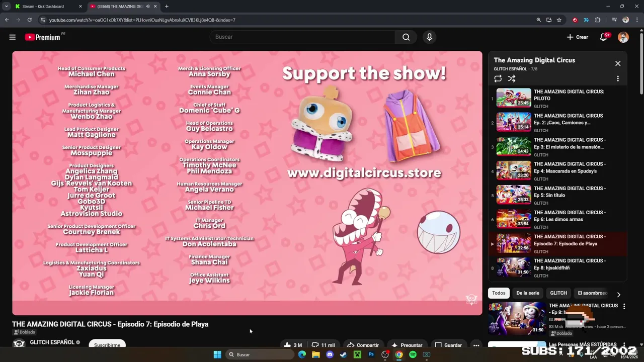Play Ep. 2: ¡Caos, Camiones y... video

[x=557, y=123]
